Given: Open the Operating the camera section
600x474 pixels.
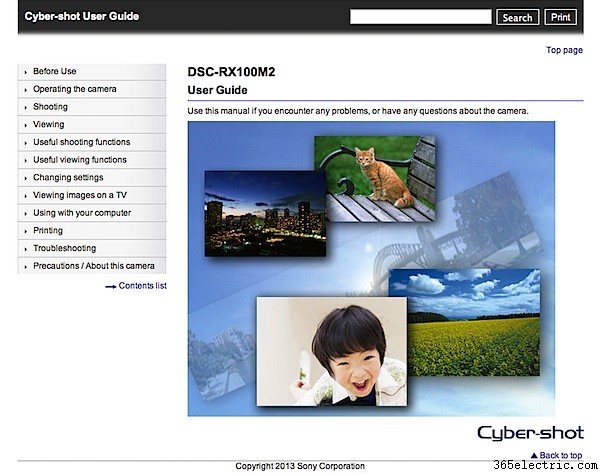Looking at the screenshot, I should [92, 89].
